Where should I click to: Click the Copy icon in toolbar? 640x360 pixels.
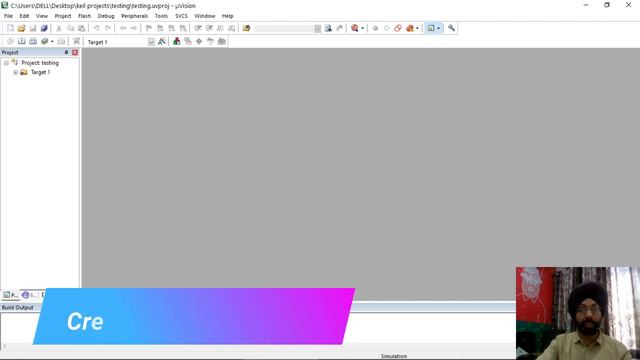pos(70,28)
